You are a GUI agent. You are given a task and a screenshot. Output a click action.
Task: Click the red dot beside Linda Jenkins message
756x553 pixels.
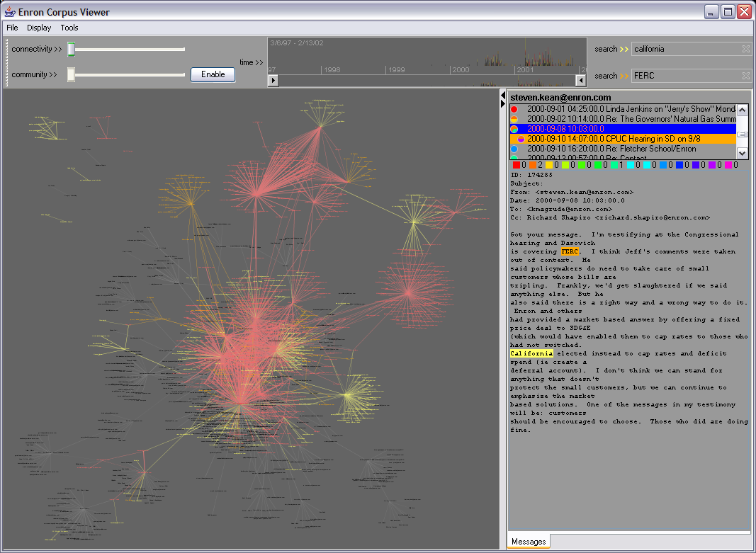(x=514, y=109)
